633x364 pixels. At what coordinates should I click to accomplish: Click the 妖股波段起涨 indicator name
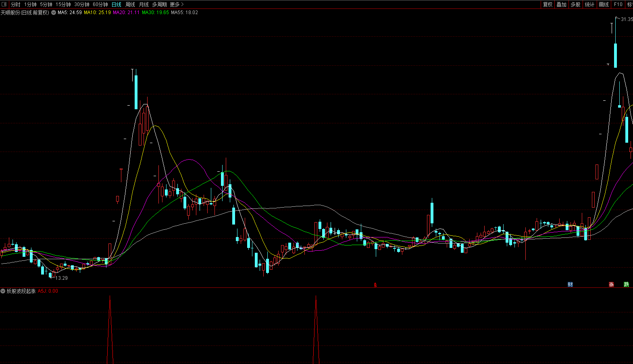point(21,291)
